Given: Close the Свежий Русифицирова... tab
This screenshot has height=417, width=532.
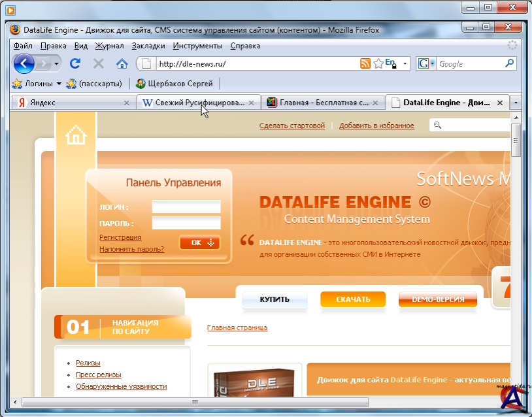Looking at the screenshot, I should 252,103.
